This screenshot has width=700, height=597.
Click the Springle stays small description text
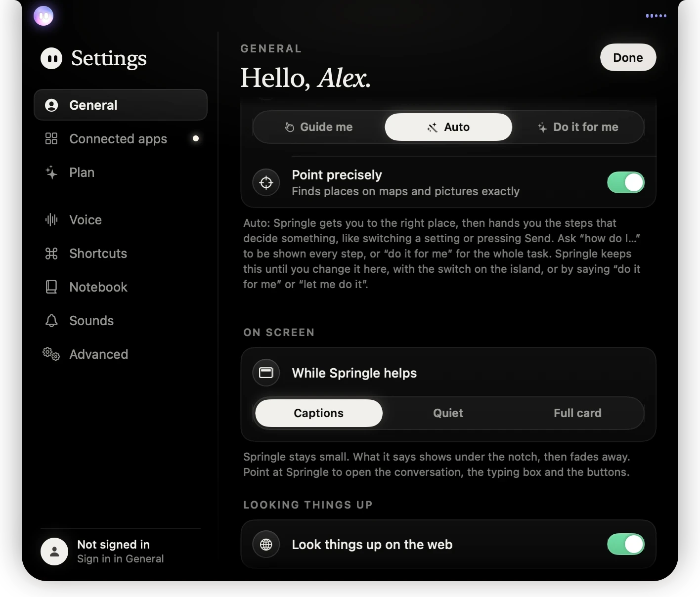coord(437,465)
